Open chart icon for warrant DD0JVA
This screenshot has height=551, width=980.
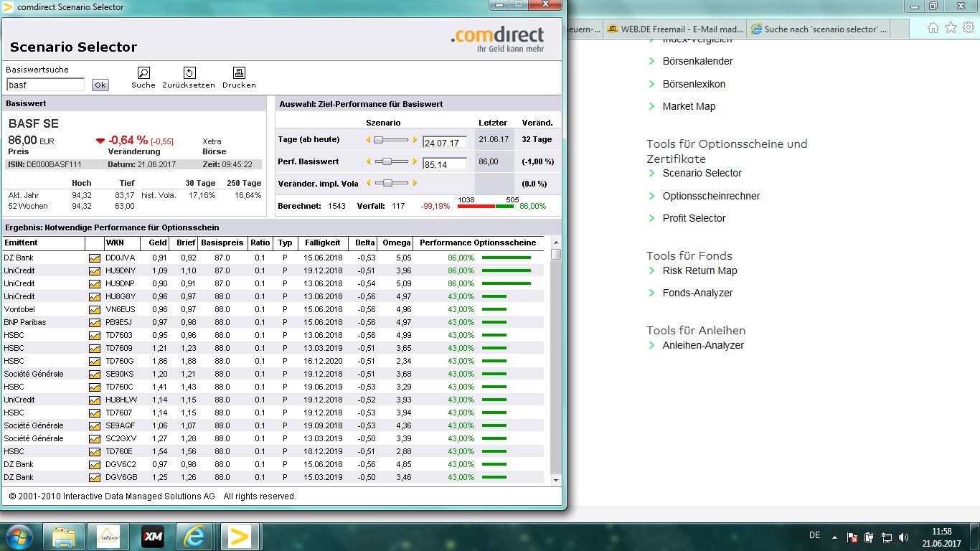pyautogui.click(x=95, y=258)
